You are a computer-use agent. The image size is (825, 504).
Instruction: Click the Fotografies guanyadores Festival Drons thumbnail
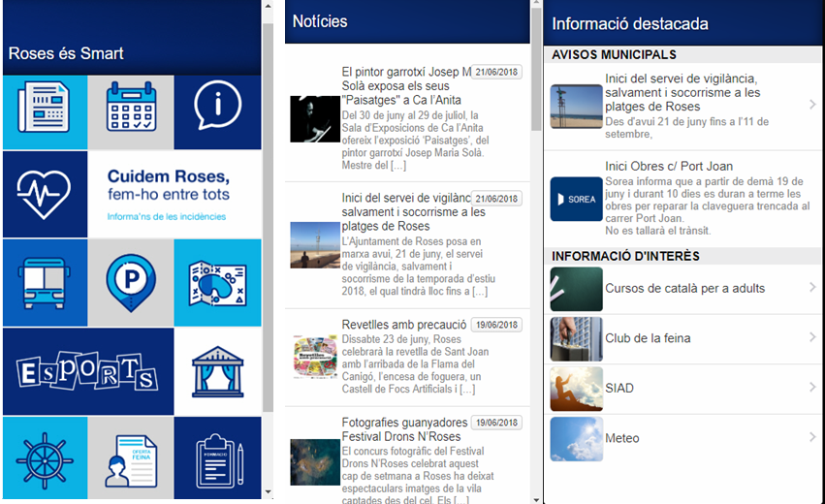coord(315,462)
